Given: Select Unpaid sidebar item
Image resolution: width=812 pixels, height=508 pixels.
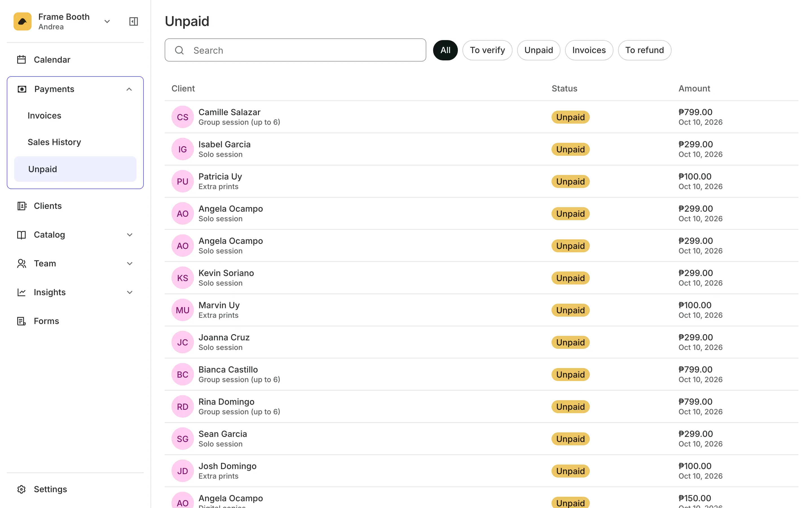Looking at the screenshot, I should (75, 169).
